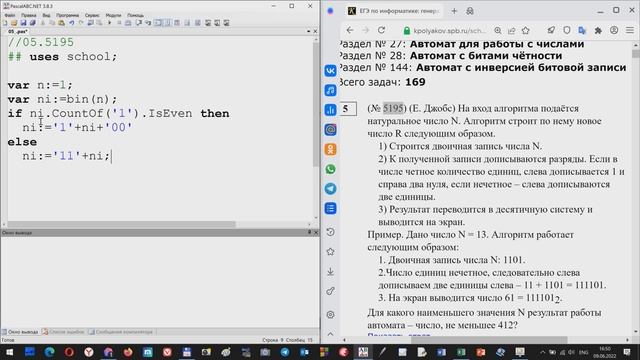This screenshot has width=640, height=360.
Task: Open the music note sidebar icon
Action: point(330,90)
